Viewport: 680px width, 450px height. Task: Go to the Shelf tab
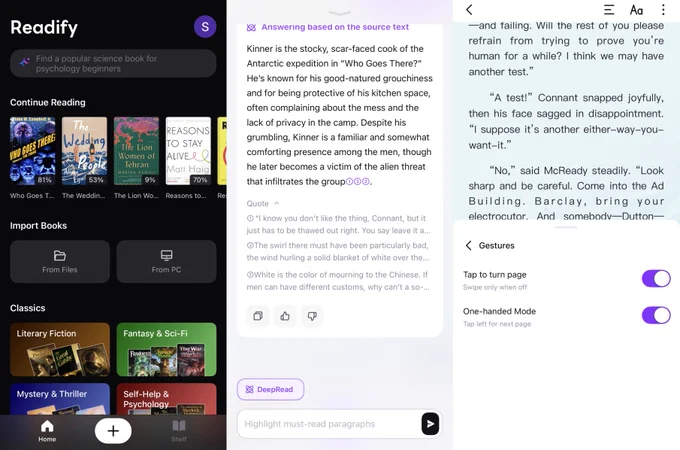(179, 431)
